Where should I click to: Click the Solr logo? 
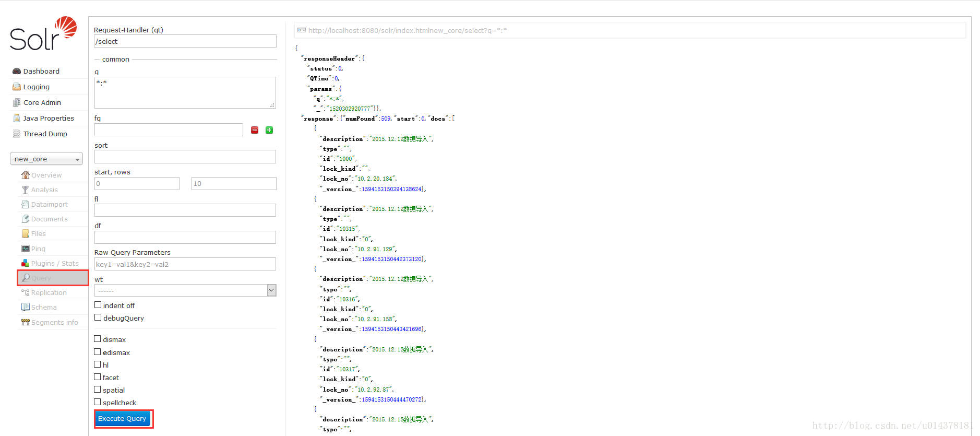43,34
